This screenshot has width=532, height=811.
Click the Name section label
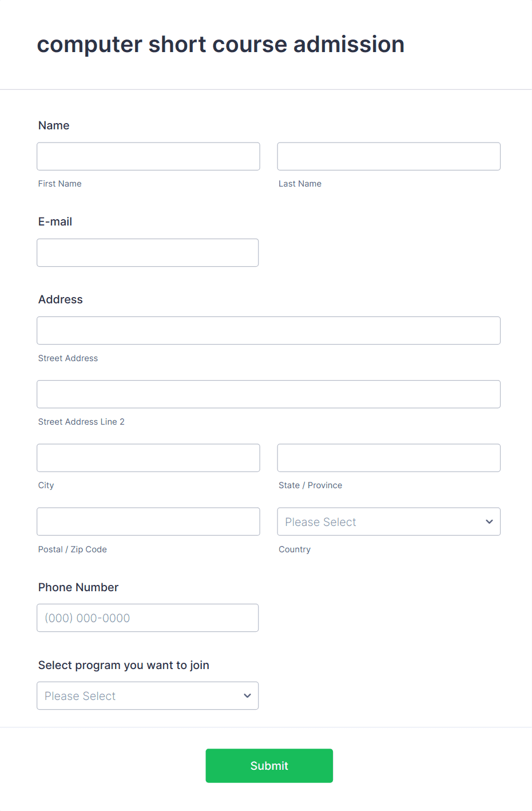[x=53, y=125]
